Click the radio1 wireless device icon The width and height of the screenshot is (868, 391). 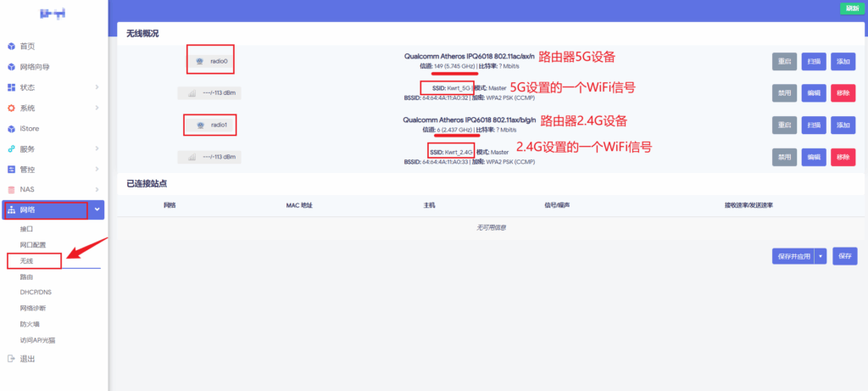pyautogui.click(x=198, y=125)
